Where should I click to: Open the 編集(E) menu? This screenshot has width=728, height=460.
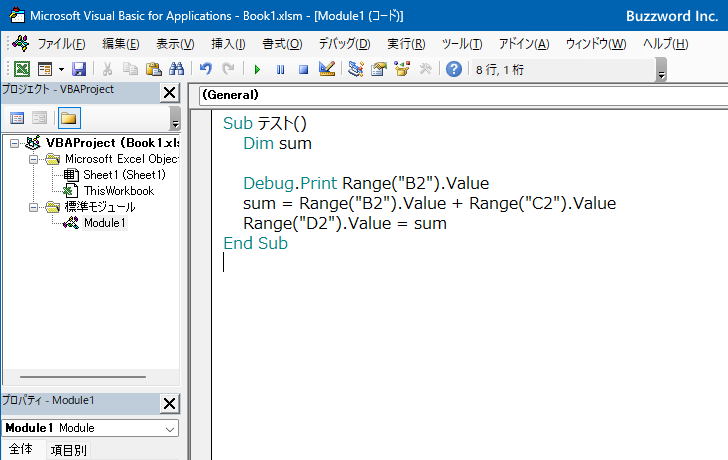pos(121,44)
